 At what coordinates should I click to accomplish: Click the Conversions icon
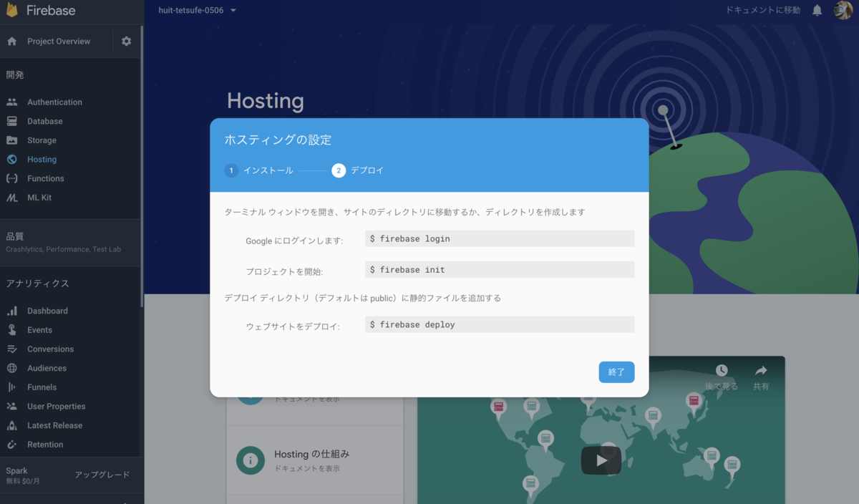(11, 349)
